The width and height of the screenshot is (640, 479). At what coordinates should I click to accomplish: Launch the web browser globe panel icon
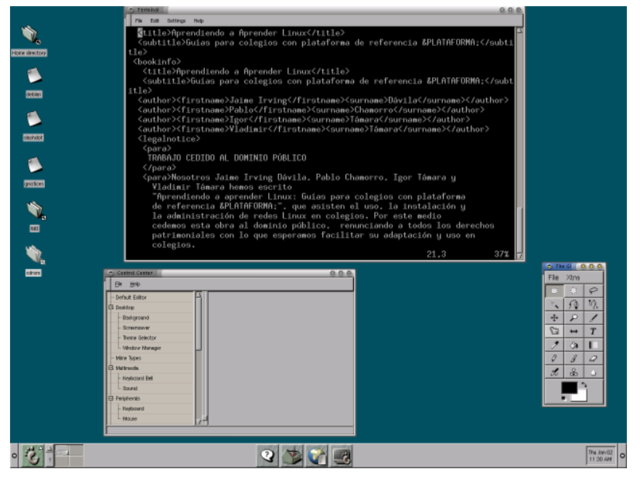tap(317, 455)
